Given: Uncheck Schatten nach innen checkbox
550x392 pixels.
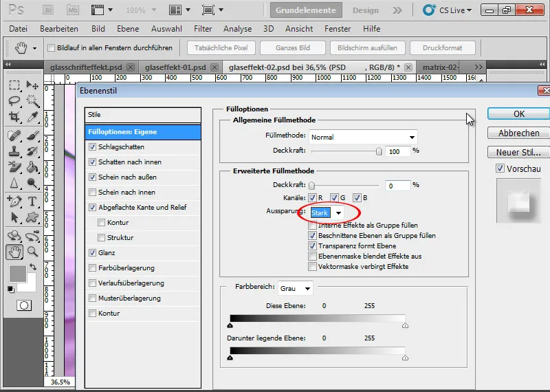Looking at the screenshot, I should 92,162.
